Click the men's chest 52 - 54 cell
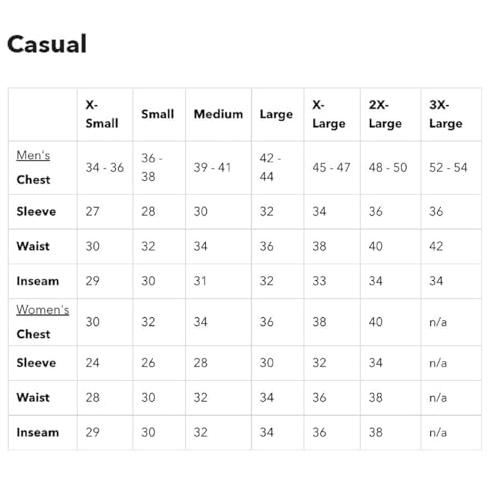This screenshot has height=489, width=489. coord(448,167)
